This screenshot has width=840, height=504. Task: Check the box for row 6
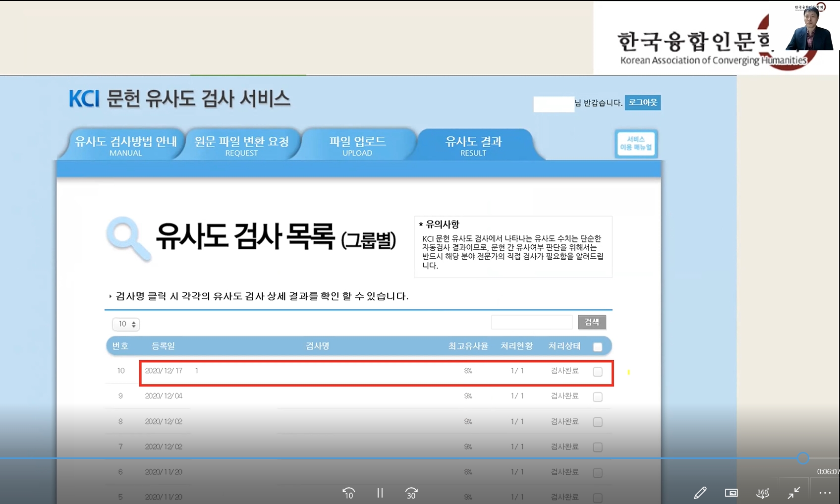tap(598, 473)
